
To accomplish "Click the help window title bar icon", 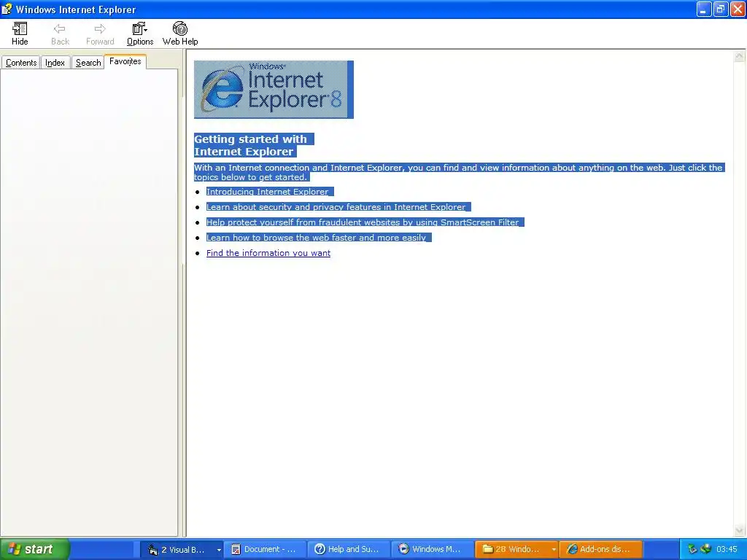I will pos(7,9).
